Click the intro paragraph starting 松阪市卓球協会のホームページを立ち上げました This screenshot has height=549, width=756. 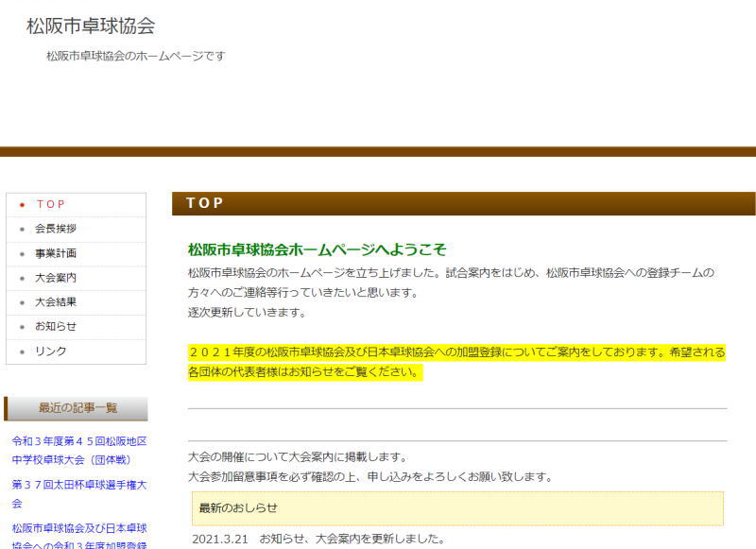click(451, 283)
